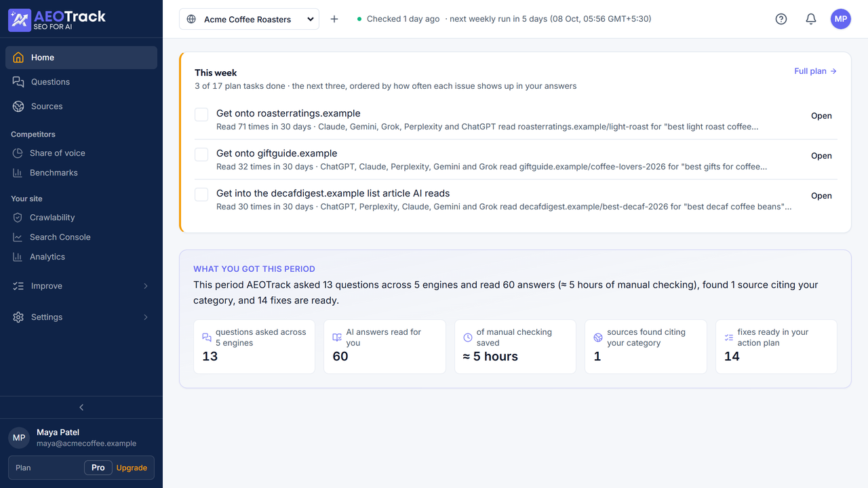The image size is (868, 488).
Task: Click the open book icon on AI answers card
Action: click(337, 338)
